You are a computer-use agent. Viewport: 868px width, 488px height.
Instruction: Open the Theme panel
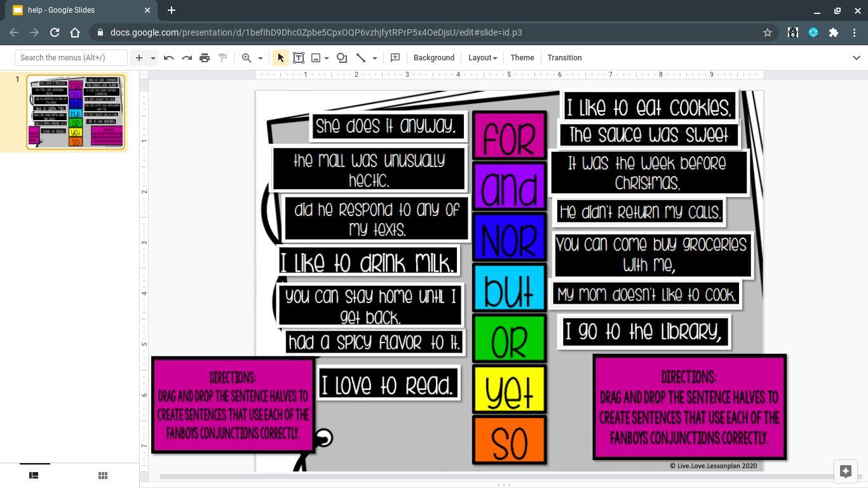tap(522, 58)
